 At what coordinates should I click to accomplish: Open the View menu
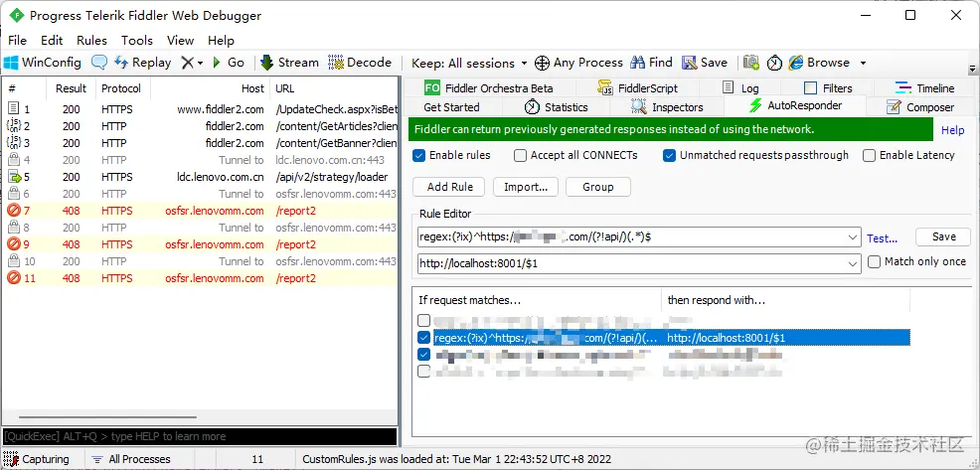(x=180, y=40)
